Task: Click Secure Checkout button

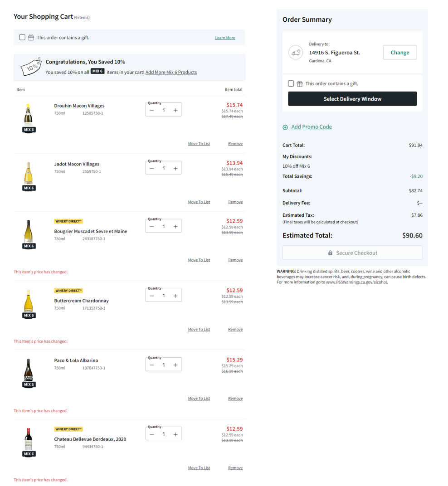Action: coord(352,253)
